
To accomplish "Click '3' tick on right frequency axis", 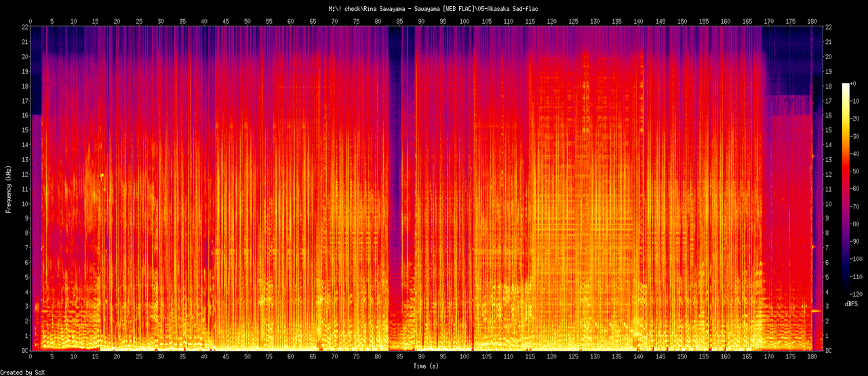I will pyautogui.click(x=827, y=307).
